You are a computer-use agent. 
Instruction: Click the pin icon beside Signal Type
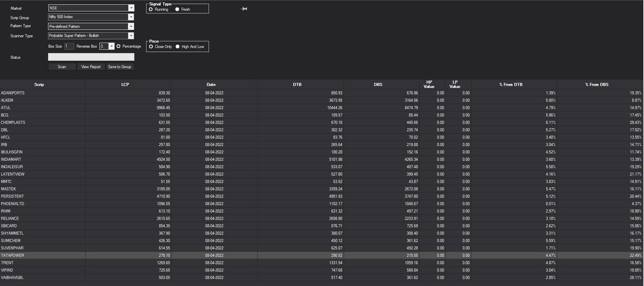pos(245,9)
